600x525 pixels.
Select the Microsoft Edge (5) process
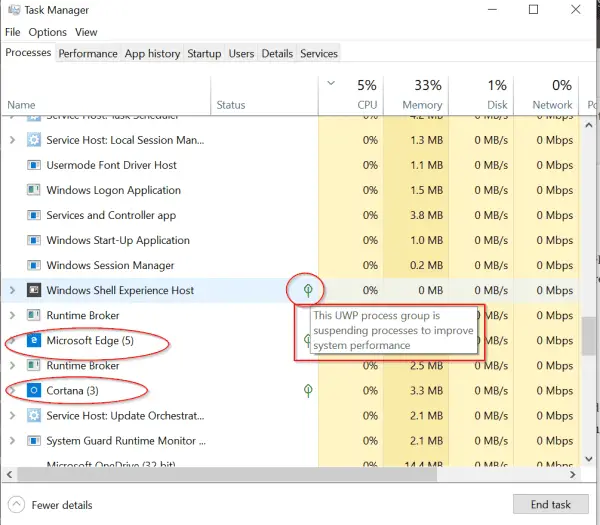[x=290, y=340]
